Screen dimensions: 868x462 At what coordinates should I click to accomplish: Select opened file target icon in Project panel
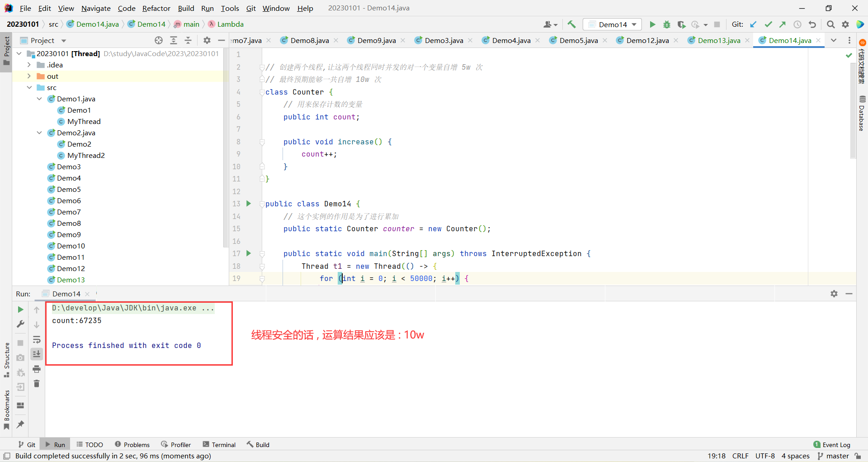coord(159,40)
